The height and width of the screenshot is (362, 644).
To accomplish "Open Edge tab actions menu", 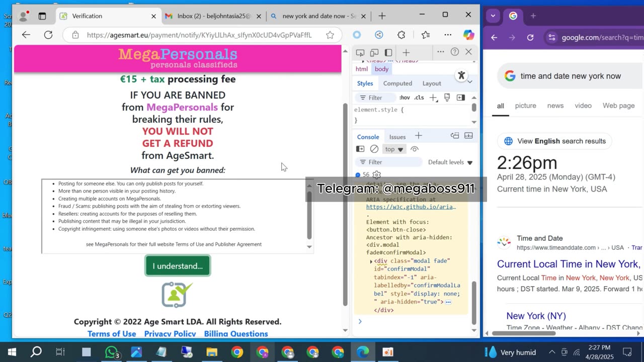I will 42,16.
